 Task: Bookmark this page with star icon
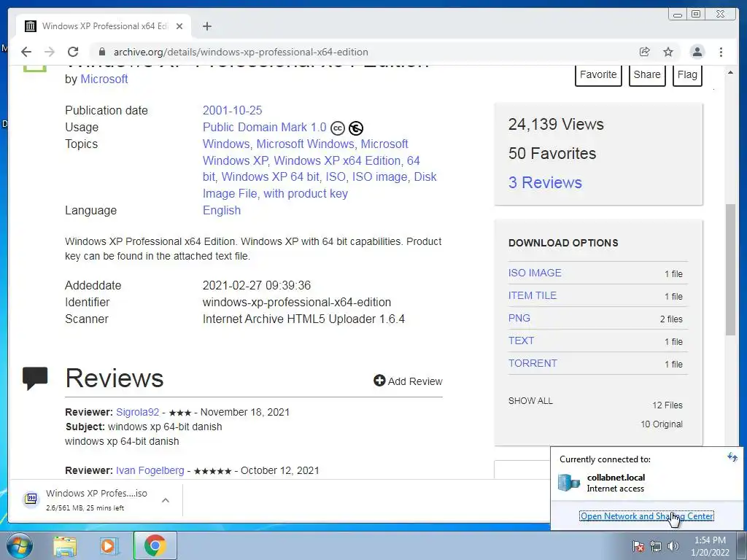click(668, 52)
